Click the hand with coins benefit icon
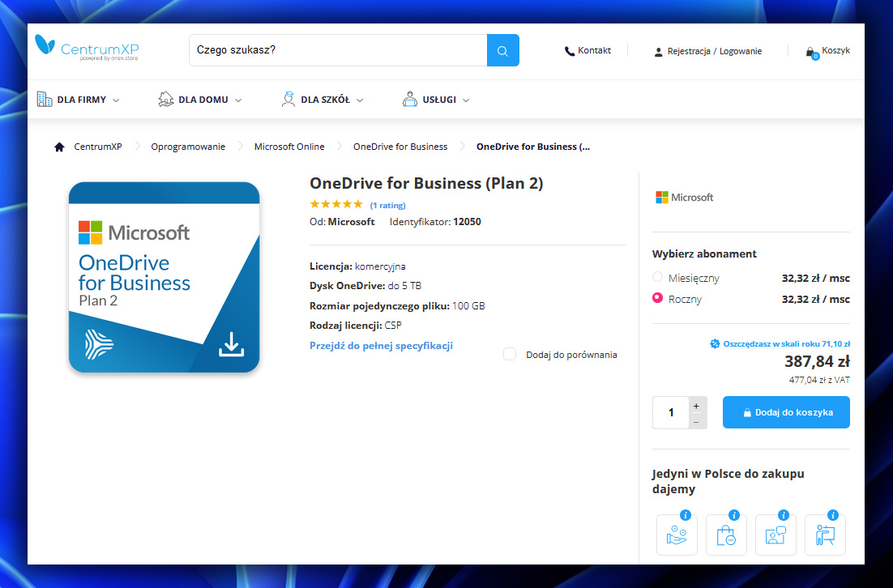 click(677, 535)
